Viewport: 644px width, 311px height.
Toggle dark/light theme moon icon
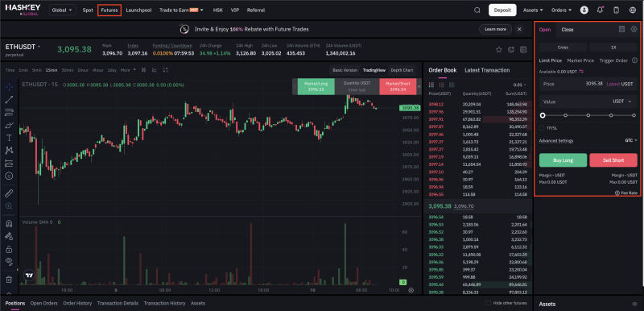click(x=511, y=50)
